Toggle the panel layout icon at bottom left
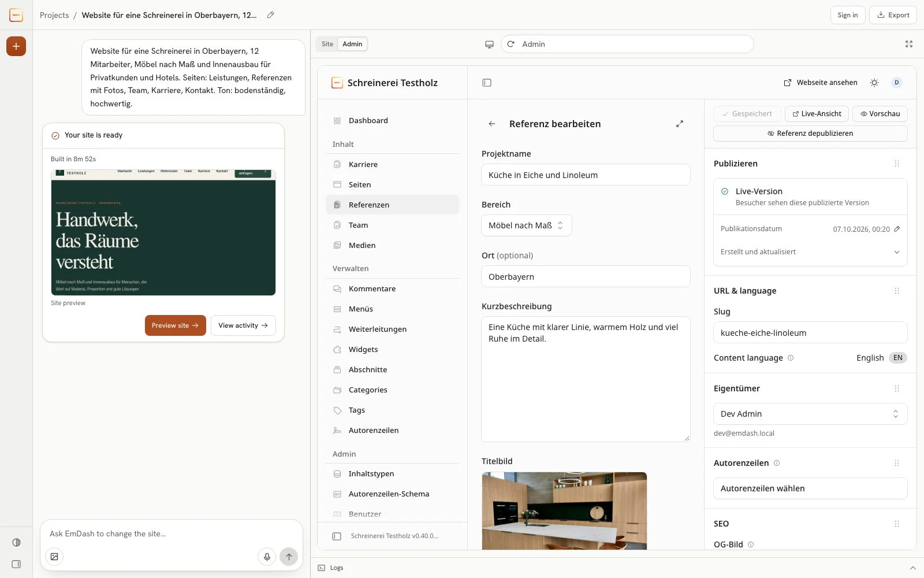Viewport: 924px width, 578px height. point(16,564)
